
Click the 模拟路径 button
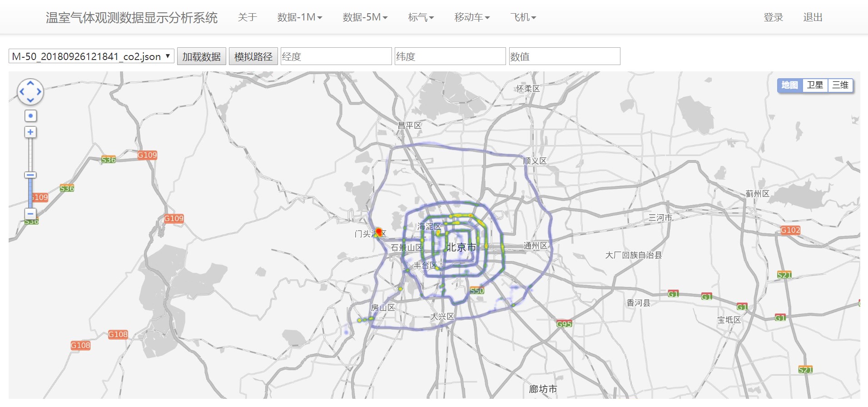click(253, 56)
